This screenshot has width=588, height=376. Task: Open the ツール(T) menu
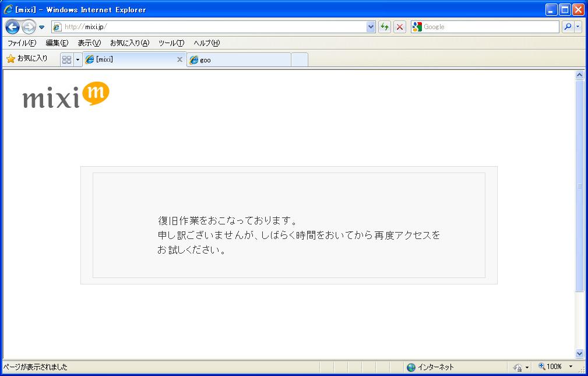coord(171,43)
